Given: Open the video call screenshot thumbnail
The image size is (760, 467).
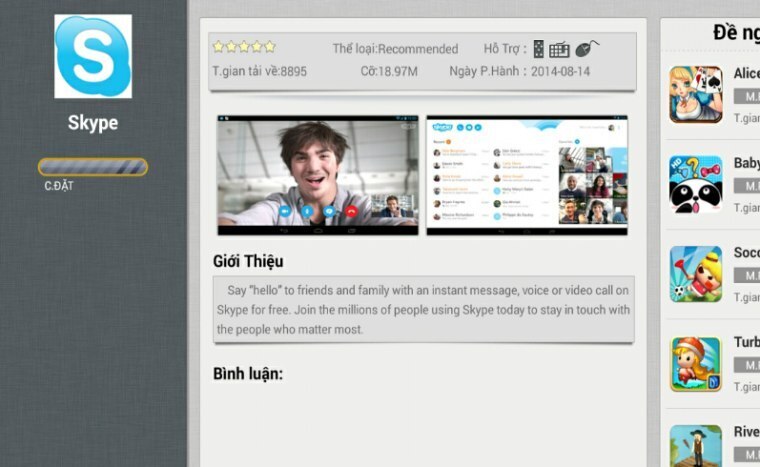Looking at the screenshot, I should pyautogui.click(x=317, y=175).
